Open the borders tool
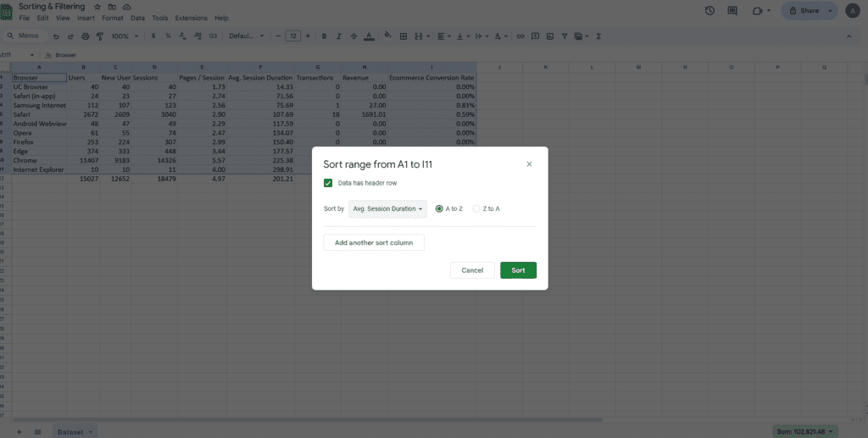Viewport: 868px width, 438px height. [x=403, y=36]
